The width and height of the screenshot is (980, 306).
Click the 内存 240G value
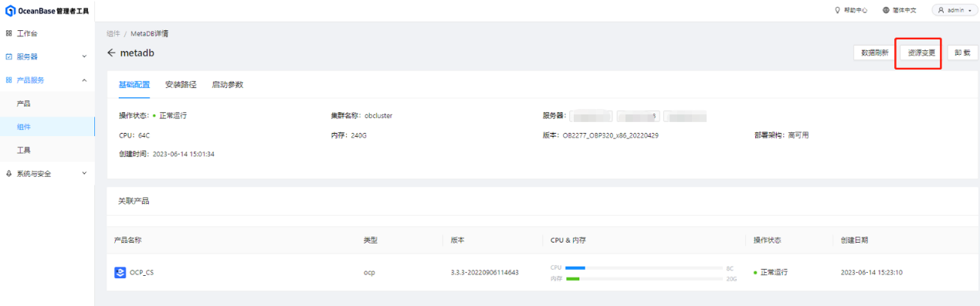358,135
